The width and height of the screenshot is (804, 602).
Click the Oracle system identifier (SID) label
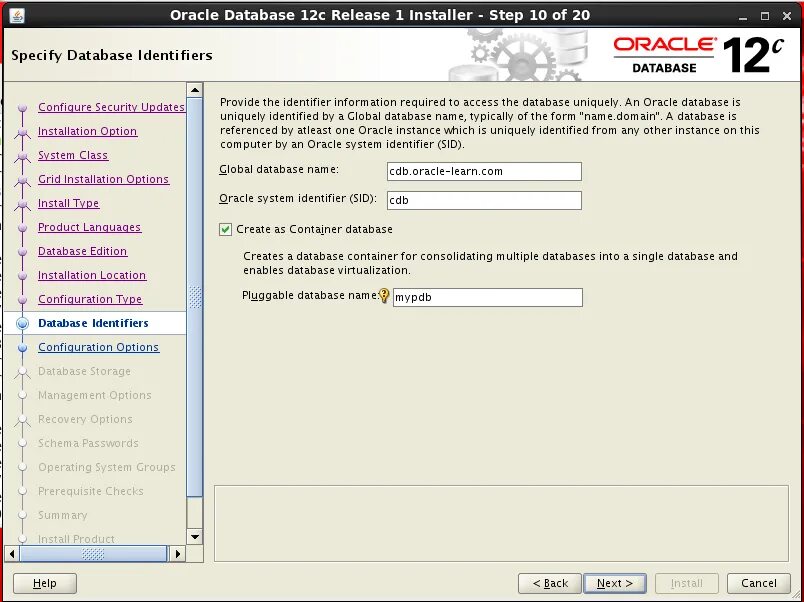[x=298, y=198]
